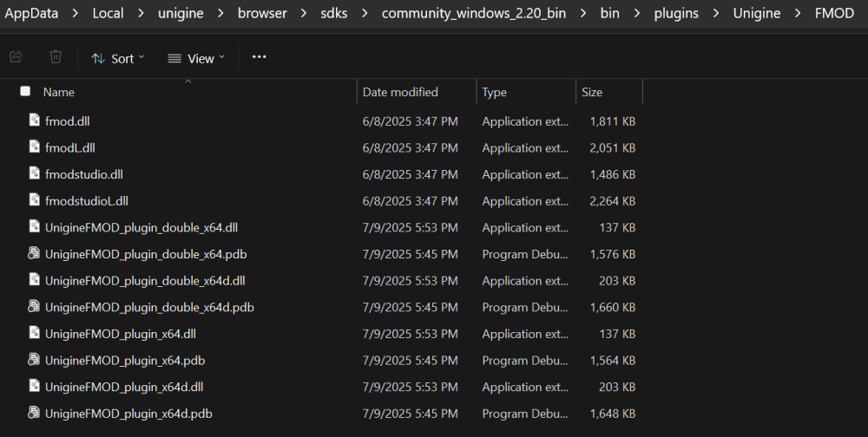This screenshot has width=868, height=437.
Task: Sort by Date modified column header
Action: (400, 92)
